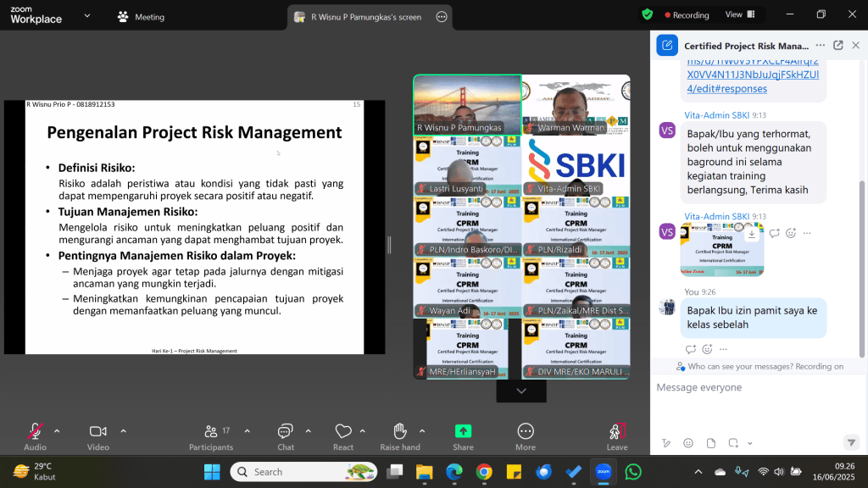Open the emoji picker in chat

coord(688,442)
